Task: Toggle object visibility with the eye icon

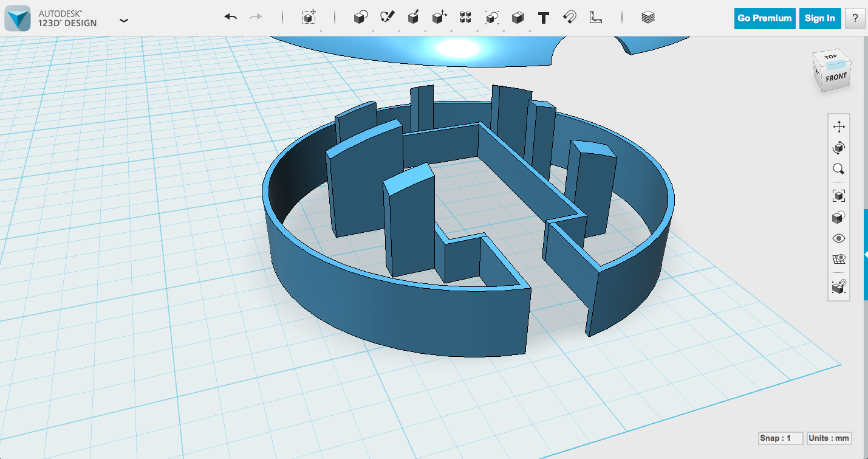Action: [838, 238]
